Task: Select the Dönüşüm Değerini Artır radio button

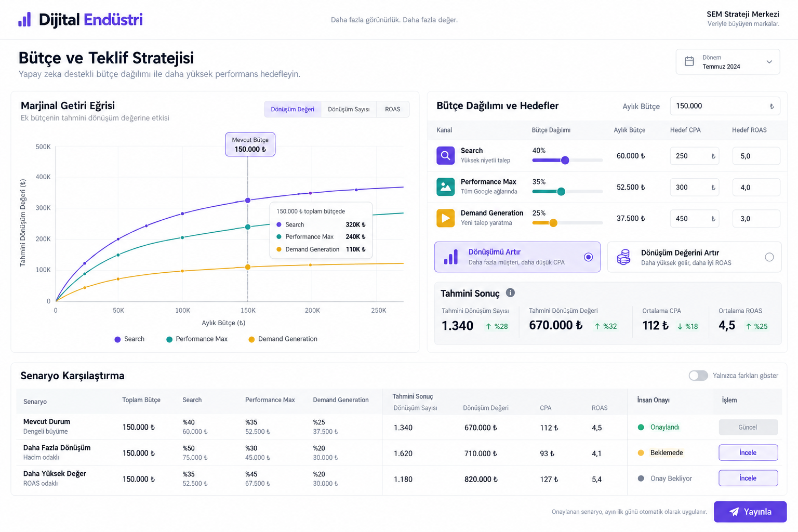Action: coord(769,257)
